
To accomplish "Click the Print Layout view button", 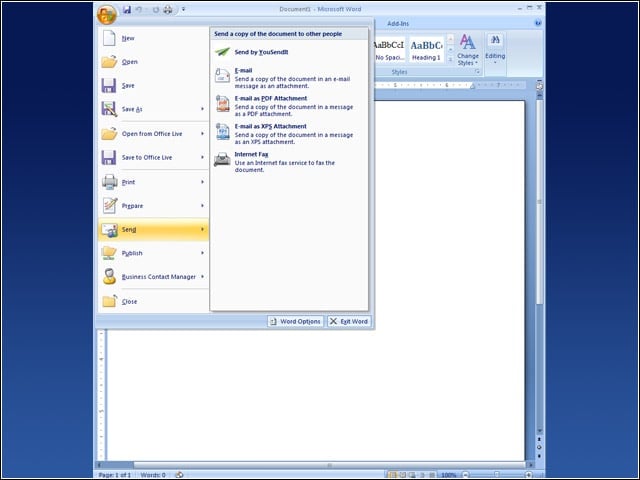I will click(392, 475).
